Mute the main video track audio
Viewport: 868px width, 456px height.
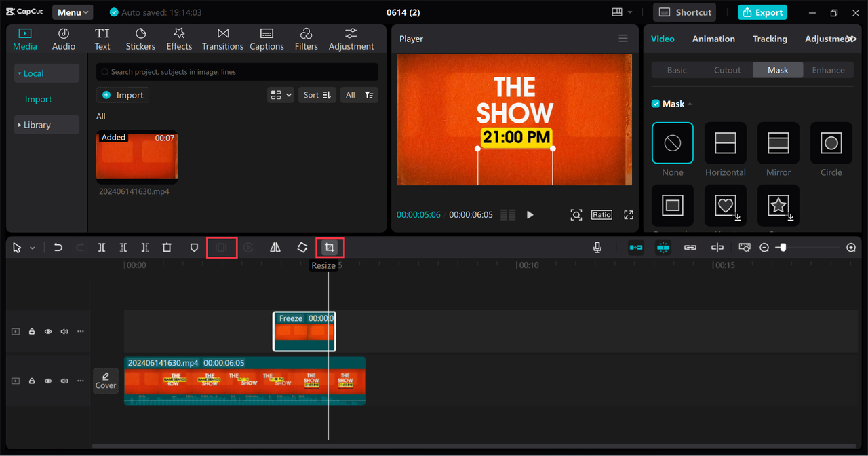[64, 381]
